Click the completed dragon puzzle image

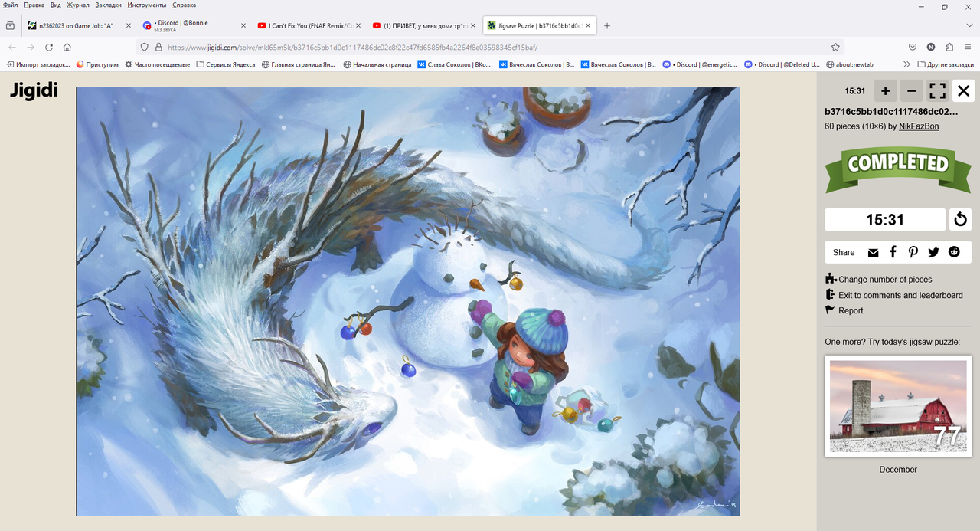tap(408, 301)
